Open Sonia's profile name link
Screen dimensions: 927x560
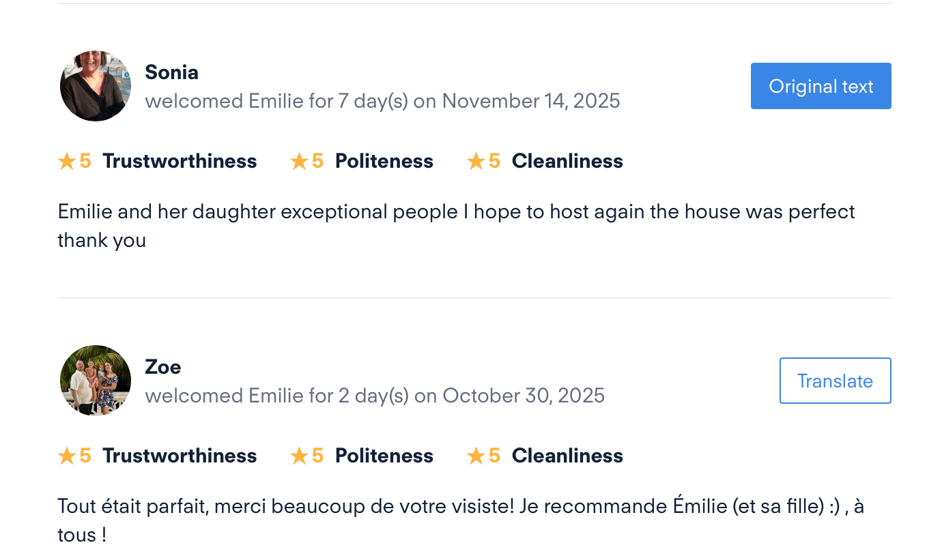[171, 72]
